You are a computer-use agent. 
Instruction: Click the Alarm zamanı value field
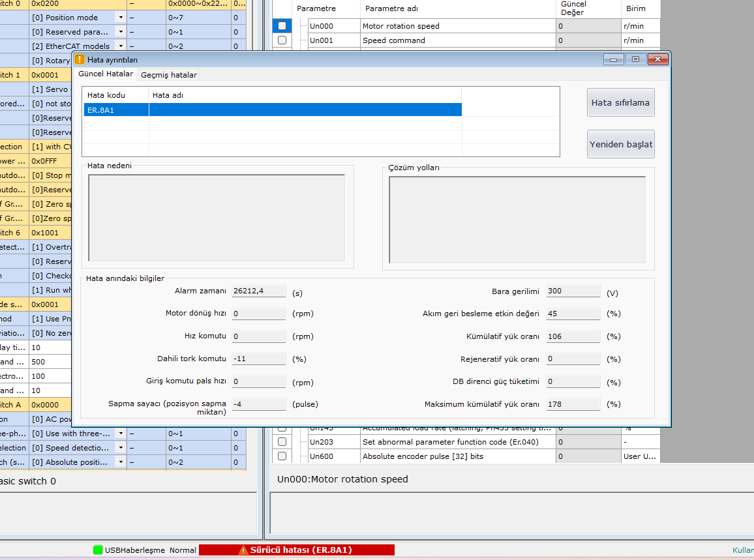pyautogui.click(x=259, y=291)
